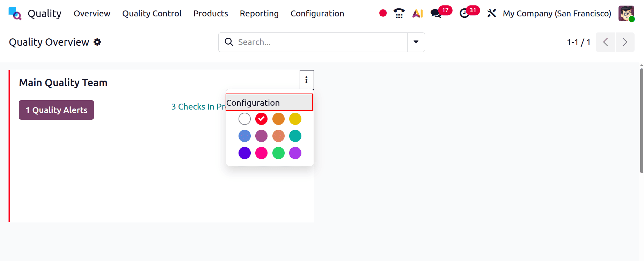Image resolution: width=644 pixels, height=261 pixels.
Task: Select Configuration in the card dropdown
Action: pyautogui.click(x=269, y=103)
